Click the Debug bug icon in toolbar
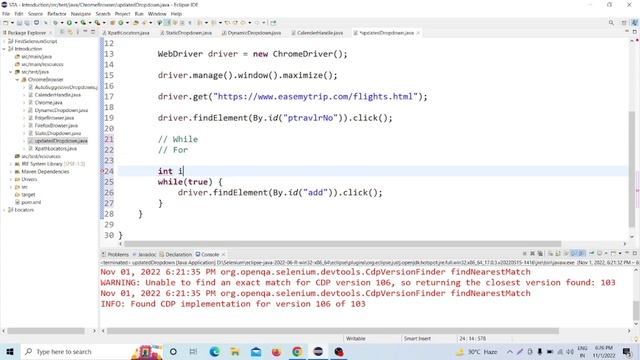 pos(56,23)
